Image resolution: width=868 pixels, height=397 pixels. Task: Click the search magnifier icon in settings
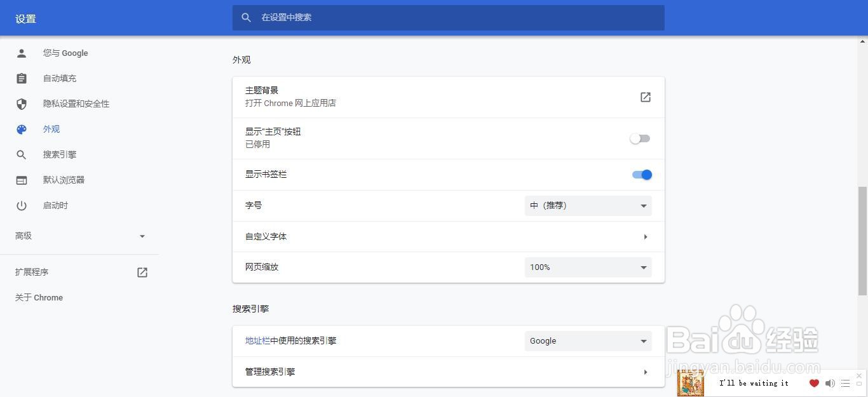click(247, 18)
